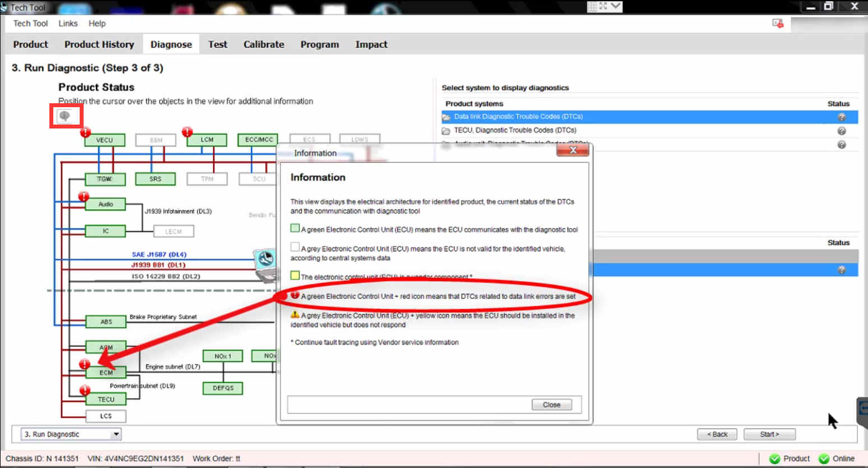
Task: Click the Engine subnet (DL7) label
Action: (x=173, y=367)
